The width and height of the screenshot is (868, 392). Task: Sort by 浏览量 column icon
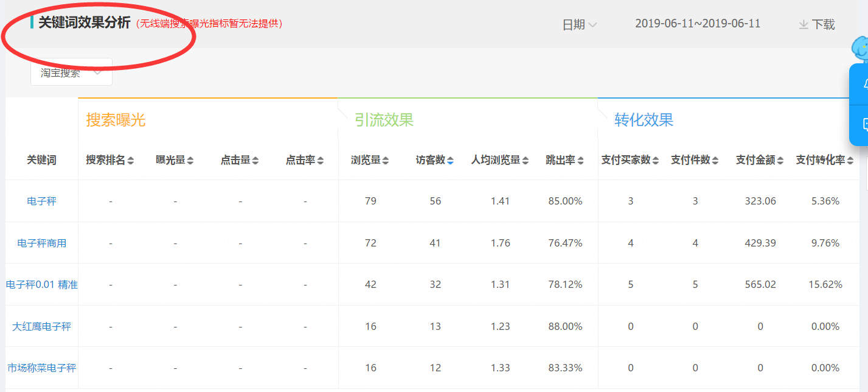[x=385, y=161]
